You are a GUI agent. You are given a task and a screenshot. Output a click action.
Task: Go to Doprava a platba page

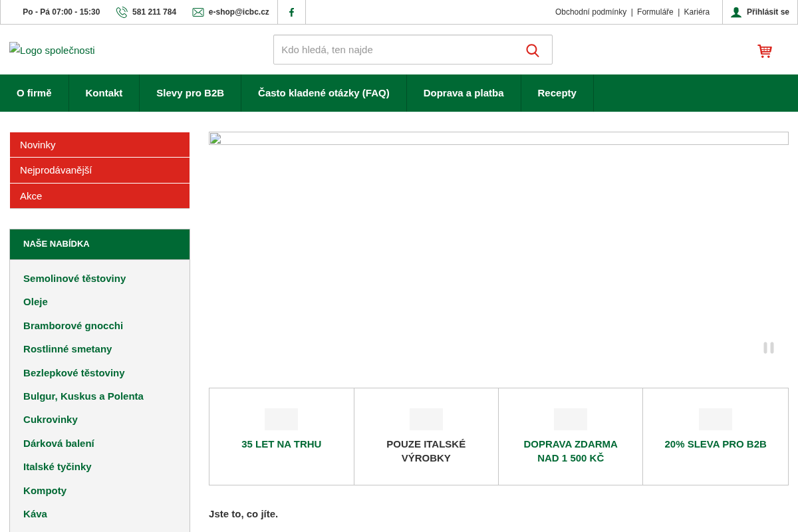pyautogui.click(x=464, y=93)
